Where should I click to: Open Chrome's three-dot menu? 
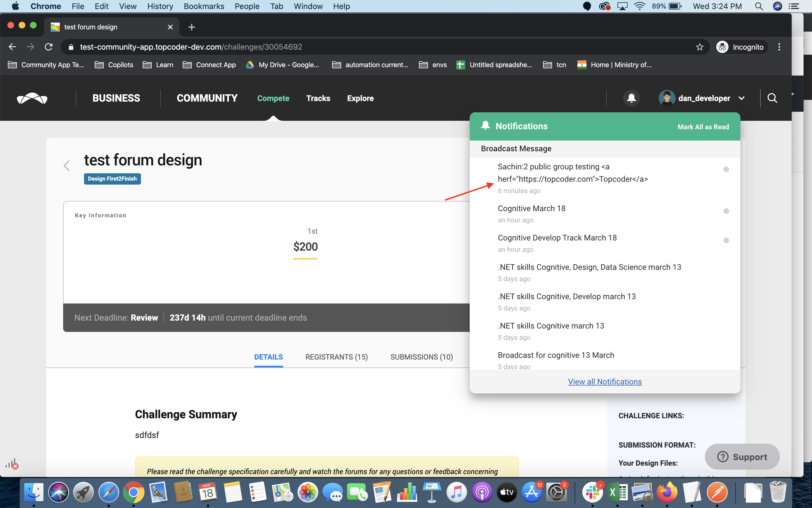(779, 47)
